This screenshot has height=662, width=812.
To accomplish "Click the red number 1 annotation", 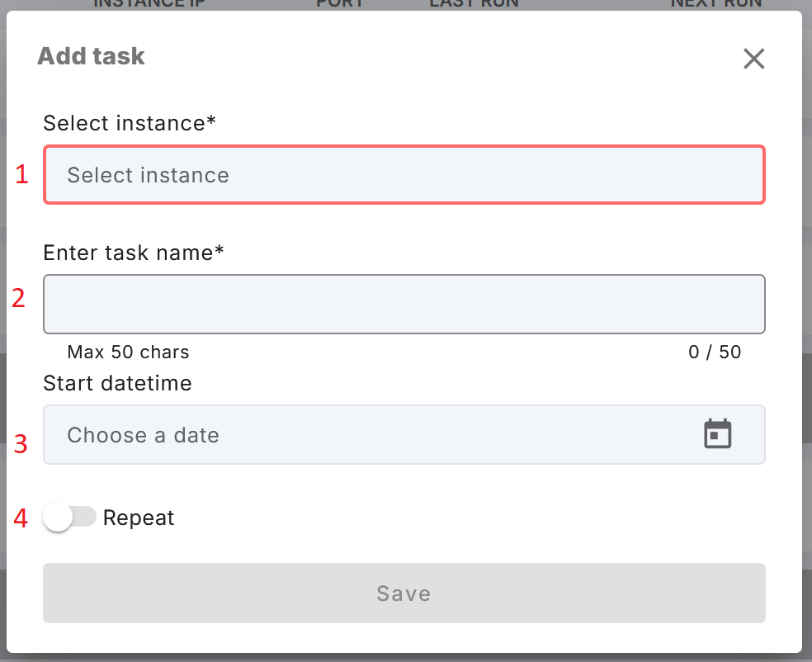I will pos(21,174).
